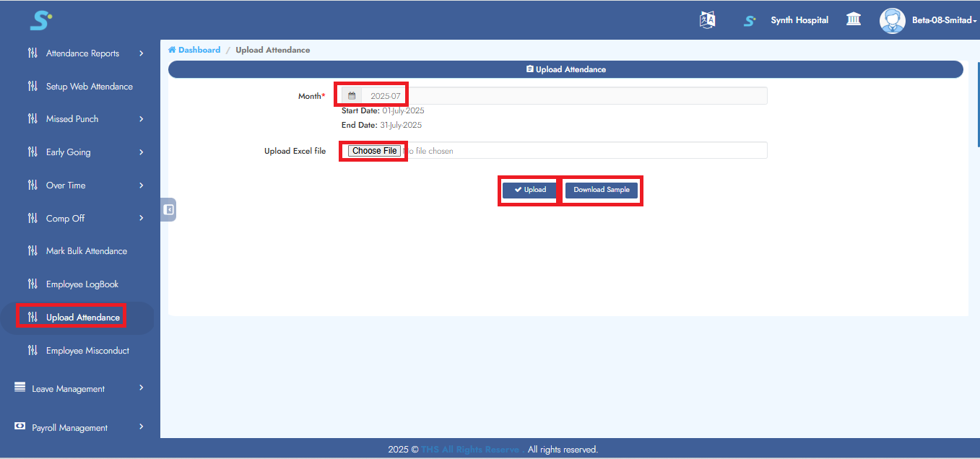The image size is (980, 459).
Task: Click the small S icon beside Synth Hospital
Action: pyautogui.click(x=750, y=21)
